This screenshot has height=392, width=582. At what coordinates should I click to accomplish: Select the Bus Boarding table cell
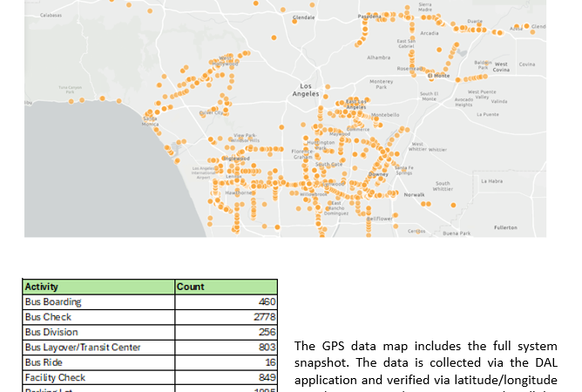53,302
